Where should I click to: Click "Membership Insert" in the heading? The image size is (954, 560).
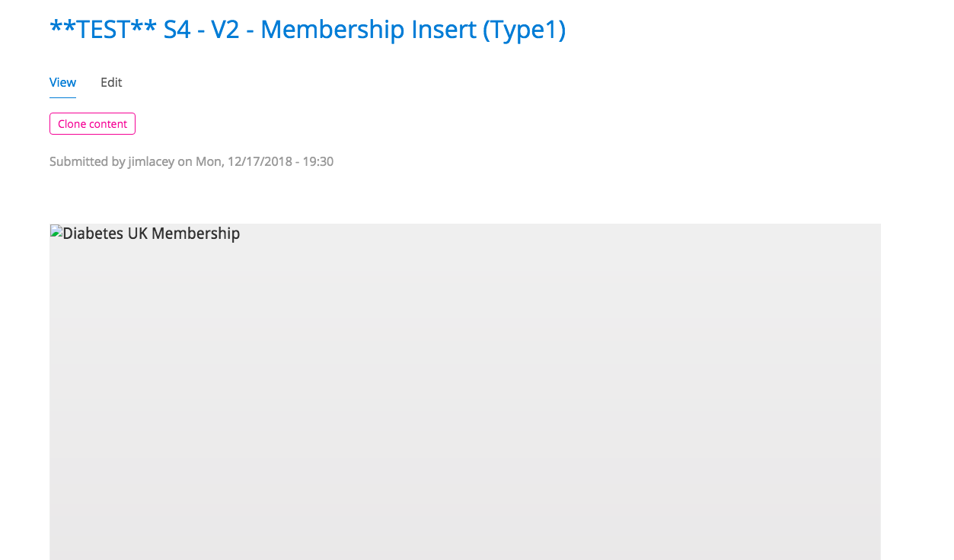point(369,30)
